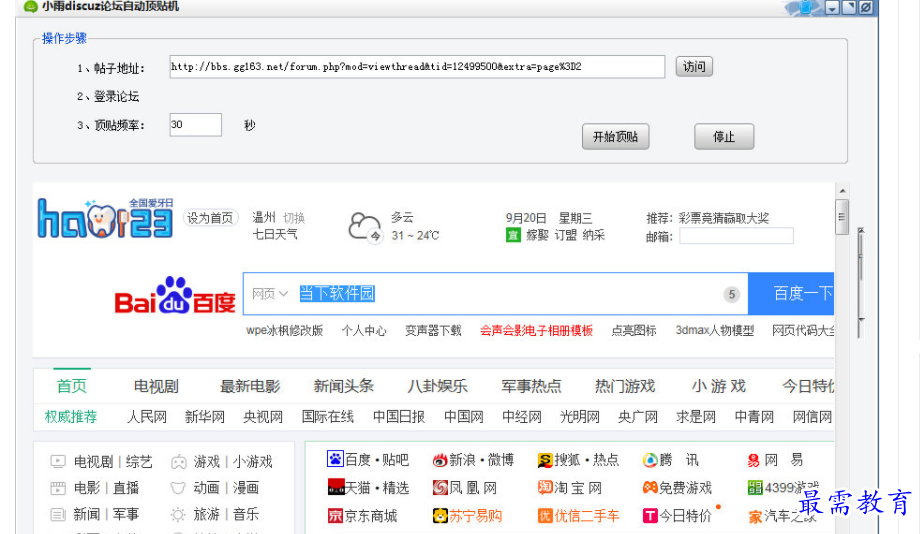Select the 热门游戏 tab
This screenshot has height=534, width=920.
coord(625,386)
